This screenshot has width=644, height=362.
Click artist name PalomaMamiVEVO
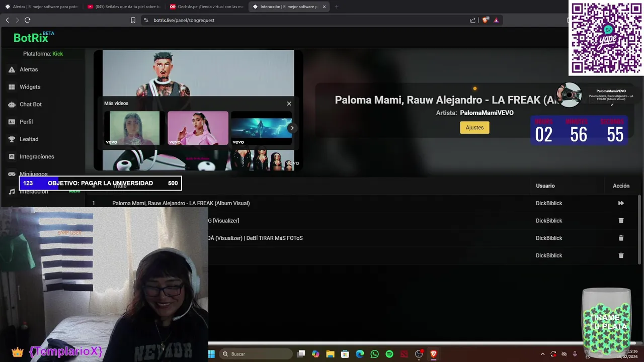[x=487, y=113]
